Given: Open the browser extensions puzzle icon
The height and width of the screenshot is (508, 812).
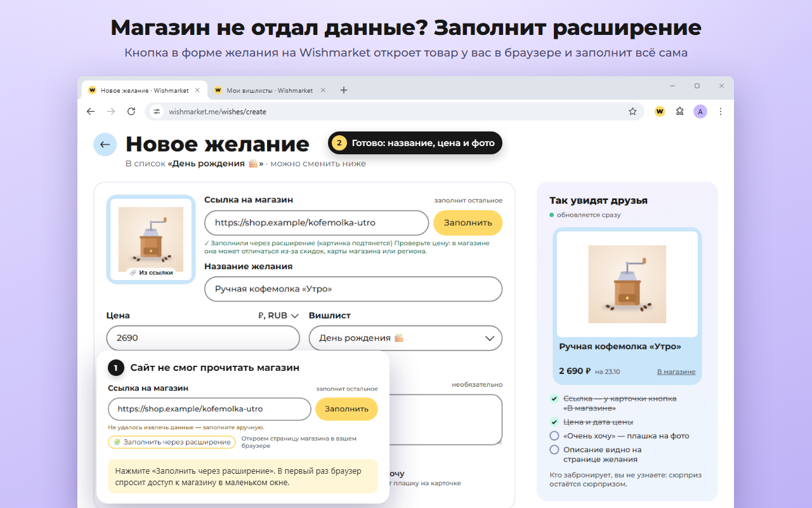Looking at the screenshot, I should 680,111.
